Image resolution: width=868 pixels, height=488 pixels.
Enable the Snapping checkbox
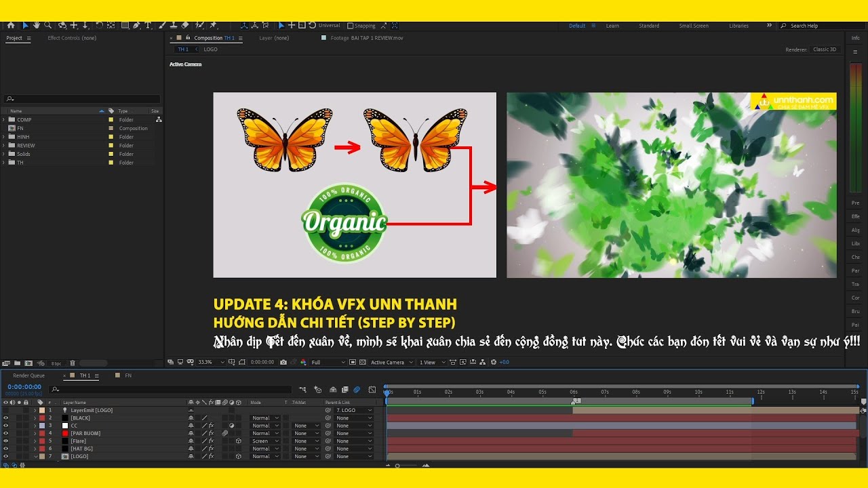(x=351, y=26)
